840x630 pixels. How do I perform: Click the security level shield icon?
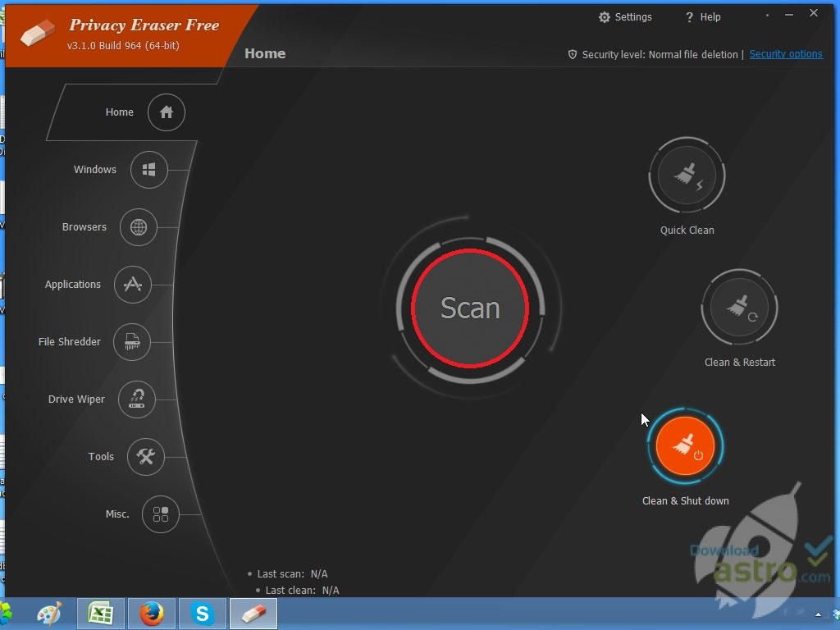click(x=572, y=54)
